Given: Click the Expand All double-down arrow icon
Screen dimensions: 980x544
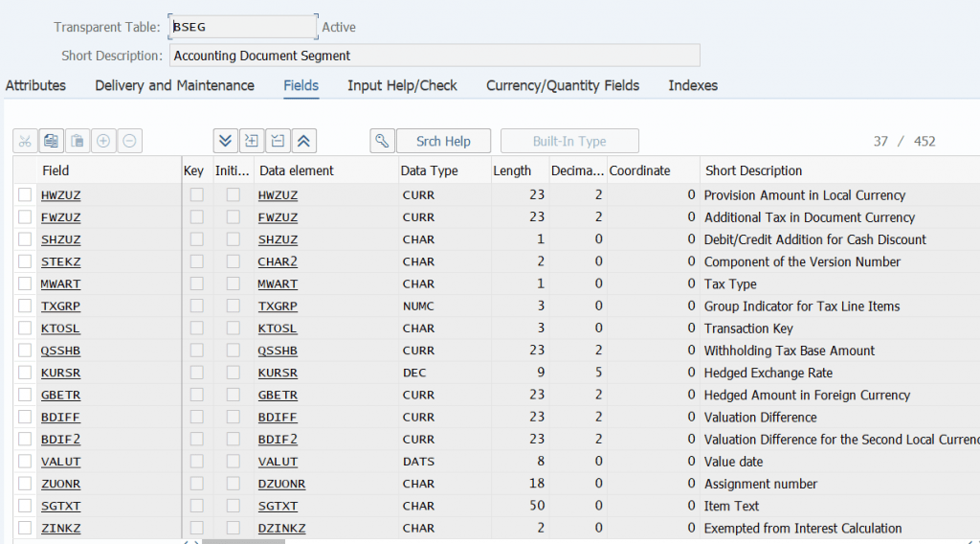Looking at the screenshot, I should [226, 141].
